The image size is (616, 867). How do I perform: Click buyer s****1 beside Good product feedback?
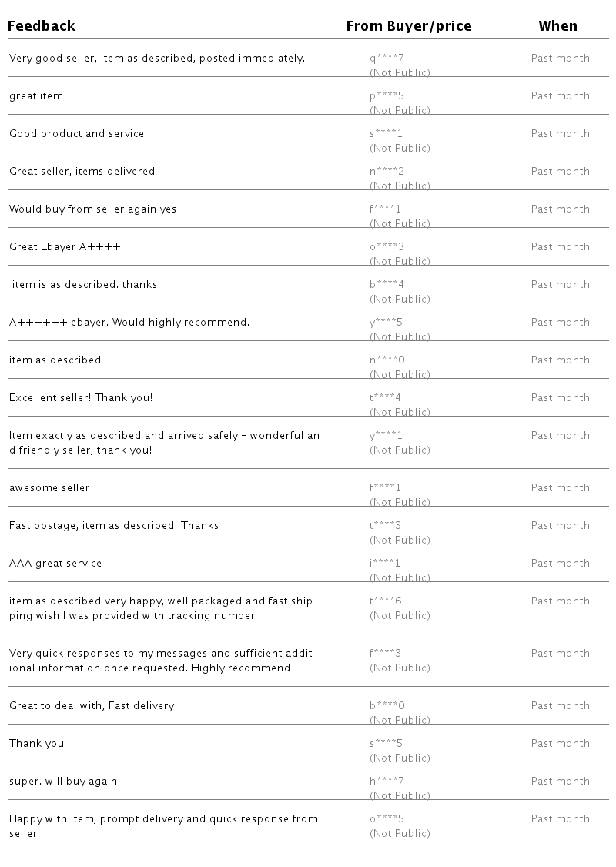(x=386, y=133)
